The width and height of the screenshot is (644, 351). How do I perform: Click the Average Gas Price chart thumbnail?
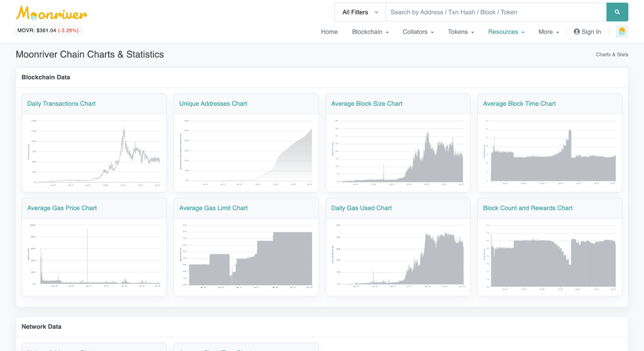[x=94, y=256]
